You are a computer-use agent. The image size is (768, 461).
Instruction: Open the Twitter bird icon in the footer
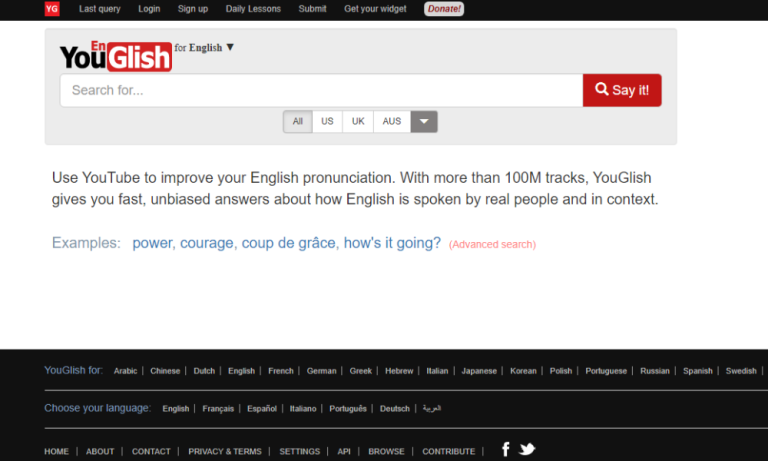pyautogui.click(x=527, y=449)
